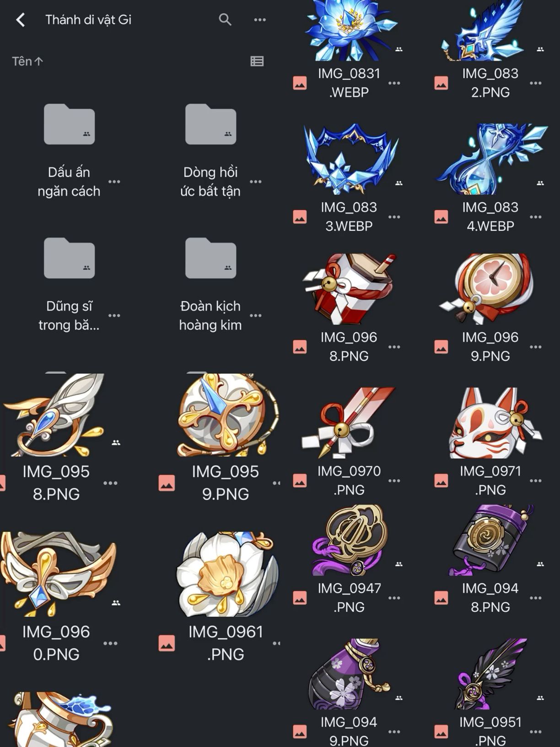
Task: Switch to list view layout
Action: click(x=257, y=61)
